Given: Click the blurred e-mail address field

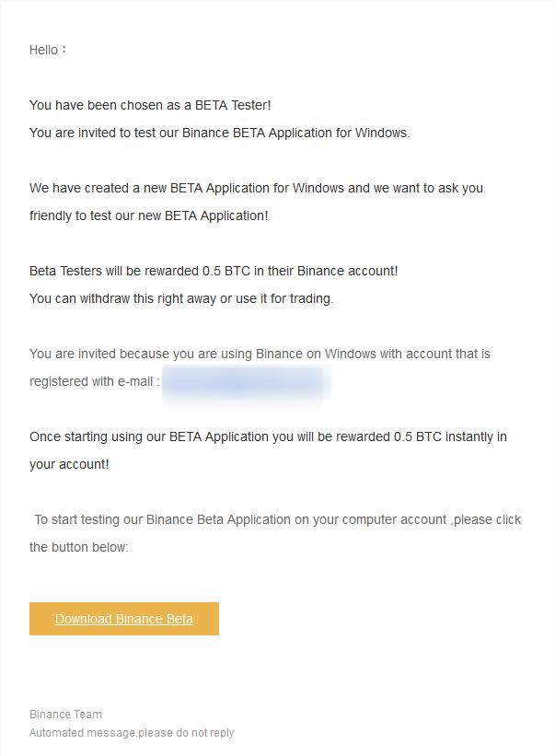Looking at the screenshot, I should [246, 383].
